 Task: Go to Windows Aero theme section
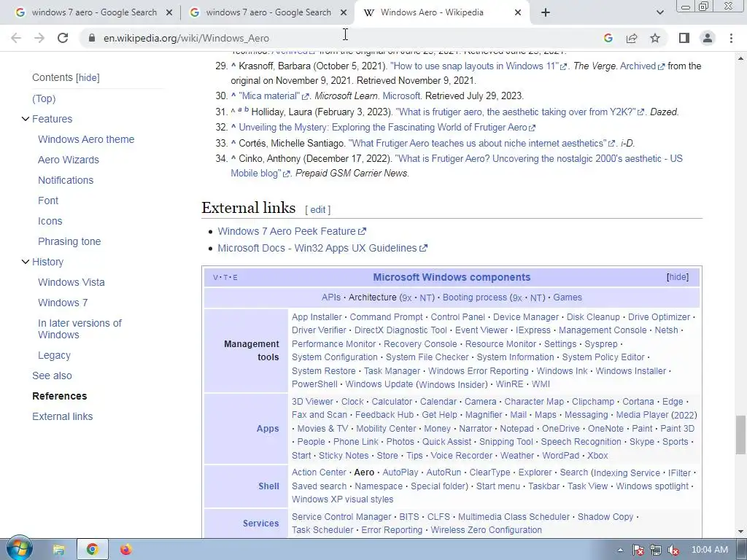[86, 139]
